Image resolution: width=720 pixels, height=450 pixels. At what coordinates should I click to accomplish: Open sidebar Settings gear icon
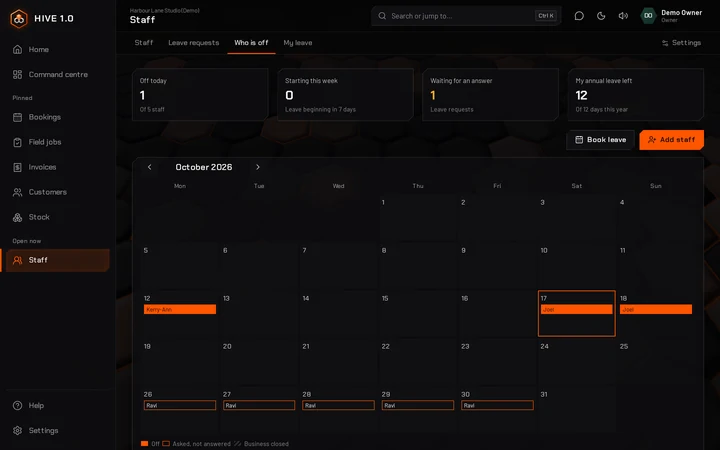17,430
